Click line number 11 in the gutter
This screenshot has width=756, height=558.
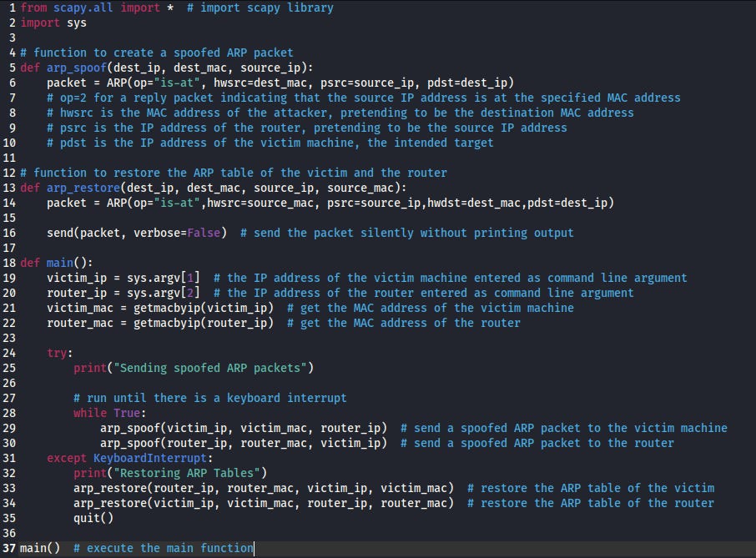9,158
